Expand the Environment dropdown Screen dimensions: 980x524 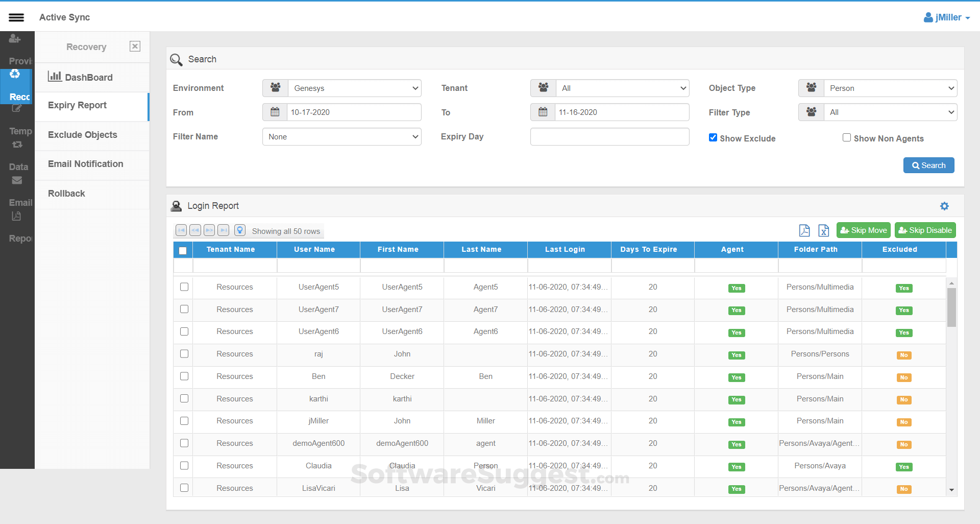(354, 88)
